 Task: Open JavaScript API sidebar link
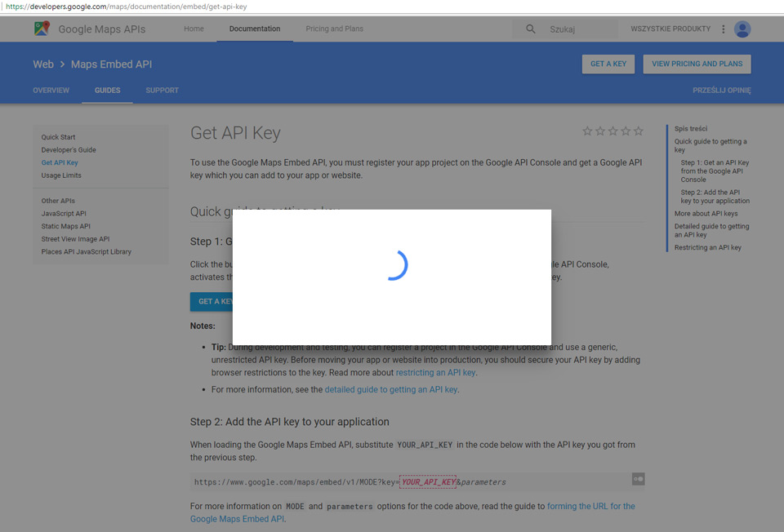tap(64, 213)
